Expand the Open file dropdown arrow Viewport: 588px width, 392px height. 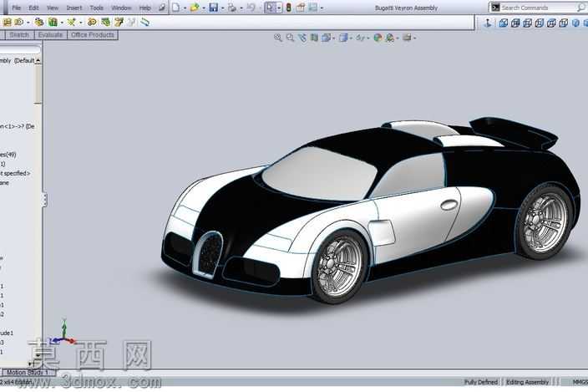pos(204,8)
